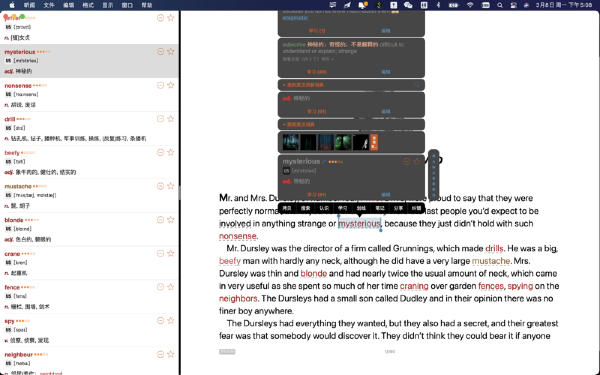600x375 pixels.
Task: Click minus circle in popup mysterious card
Action: pyautogui.click(x=407, y=162)
